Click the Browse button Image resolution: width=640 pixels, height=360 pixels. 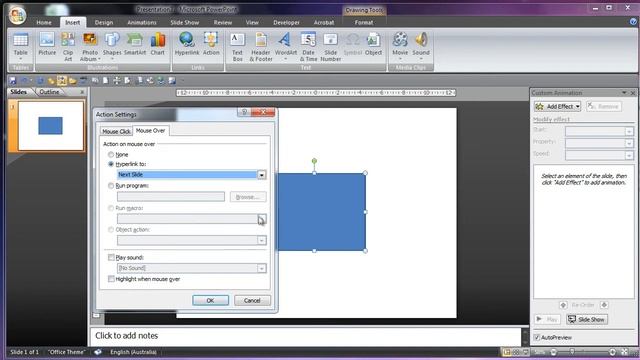tap(248, 197)
